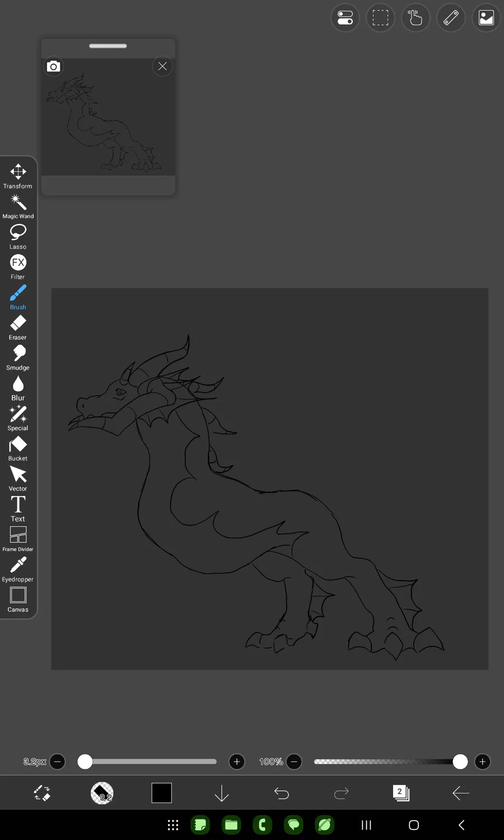This screenshot has width=504, height=840.
Task: Open the selection area tool
Action: 380,18
